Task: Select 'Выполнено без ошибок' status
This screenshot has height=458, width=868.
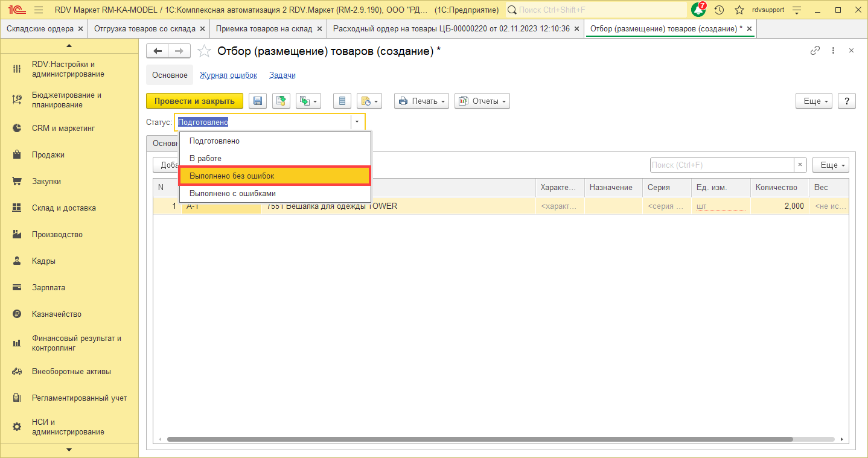Action: tap(275, 176)
